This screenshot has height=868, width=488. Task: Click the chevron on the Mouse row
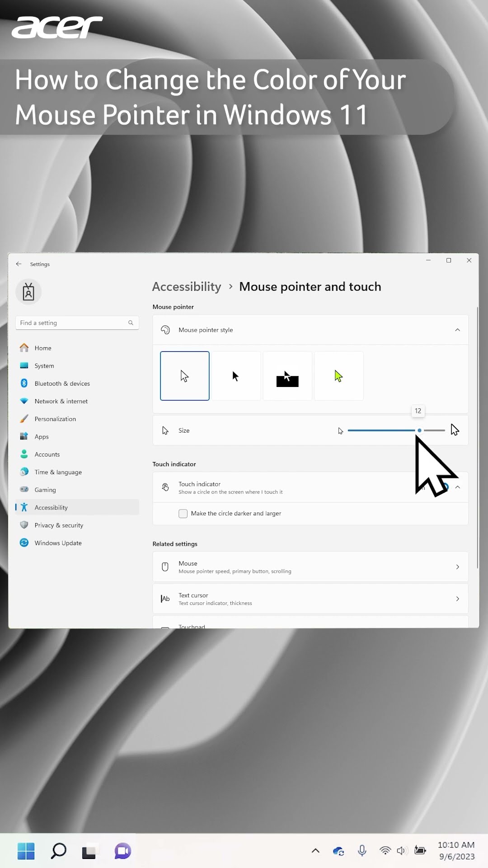pyautogui.click(x=458, y=567)
